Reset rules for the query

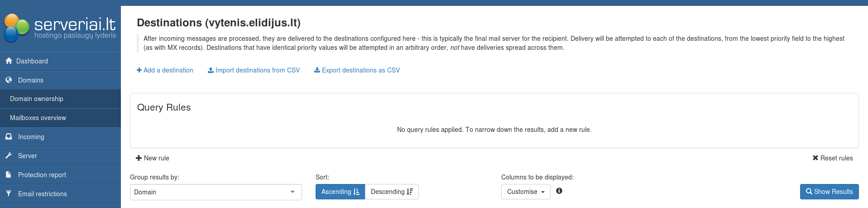pyautogui.click(x=832, y=158)
